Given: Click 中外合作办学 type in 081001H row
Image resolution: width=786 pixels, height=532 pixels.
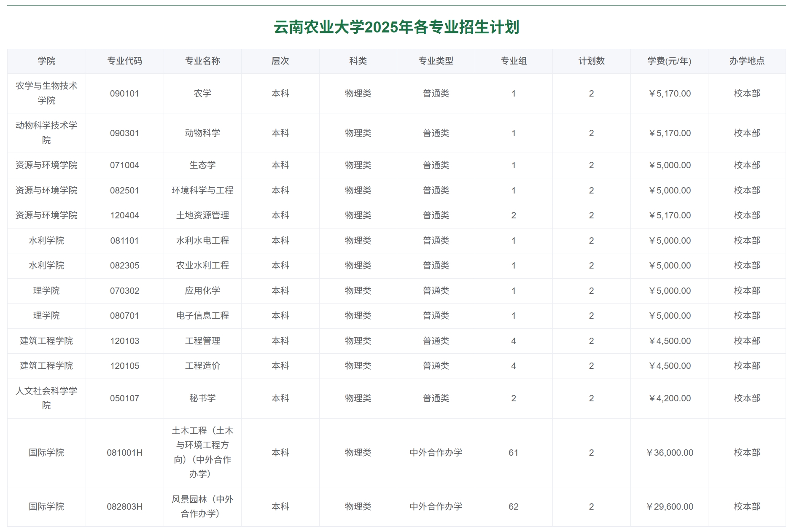Looking at the screenshot, I should click(x=436, y=453).
